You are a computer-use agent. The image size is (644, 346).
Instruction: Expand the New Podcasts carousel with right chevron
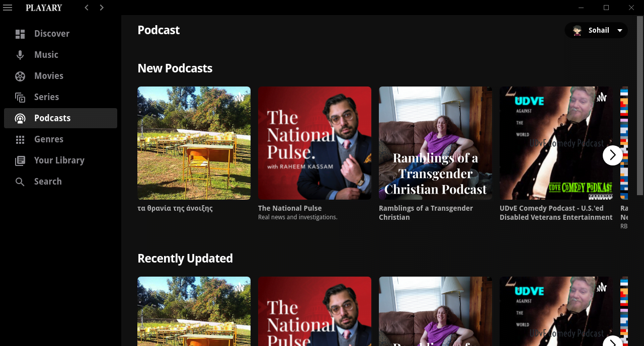612,155
